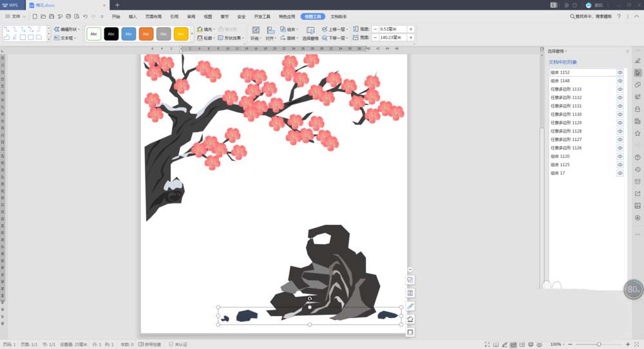Image resolution: width=644 pixels, height=349 pixels.
Task: Click the zoom slider handle in status bar
Action: click(599, 344)
